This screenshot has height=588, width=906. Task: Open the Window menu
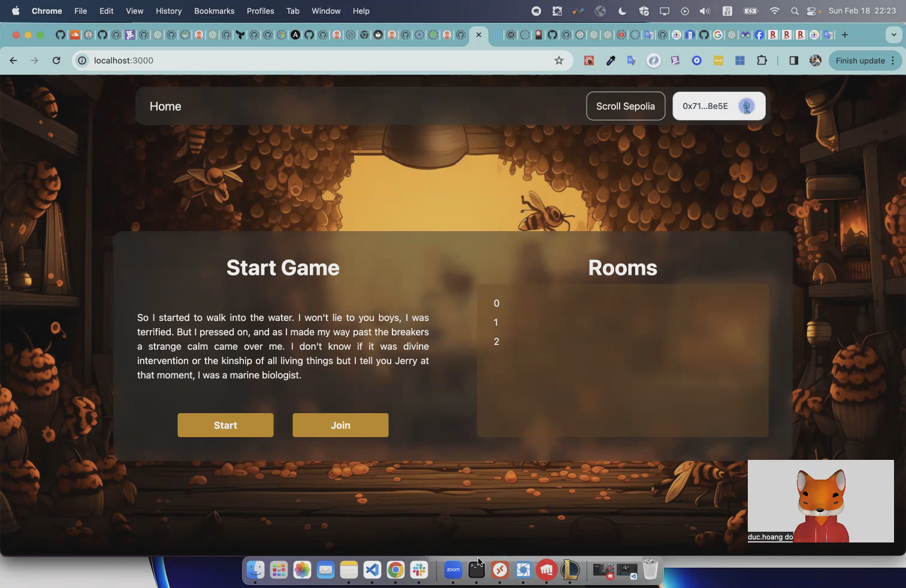tap(326, 11)
